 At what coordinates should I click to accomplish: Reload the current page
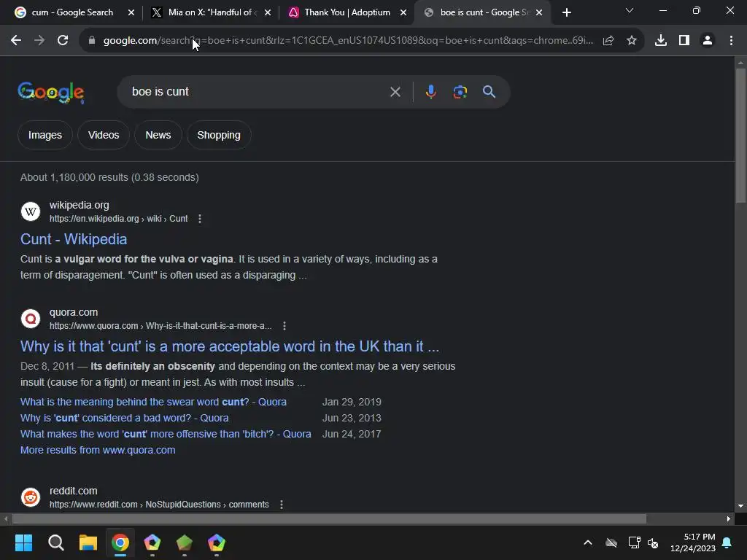(63, 41)
